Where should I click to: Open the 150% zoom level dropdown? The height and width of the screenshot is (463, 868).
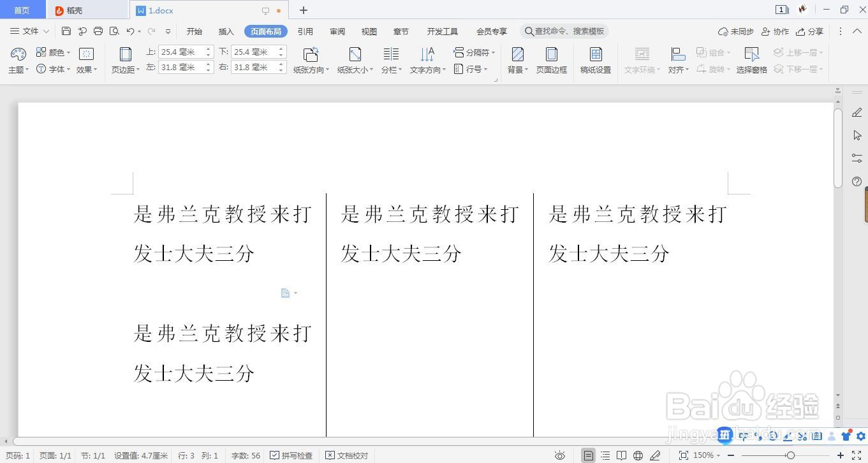[707, 455]
